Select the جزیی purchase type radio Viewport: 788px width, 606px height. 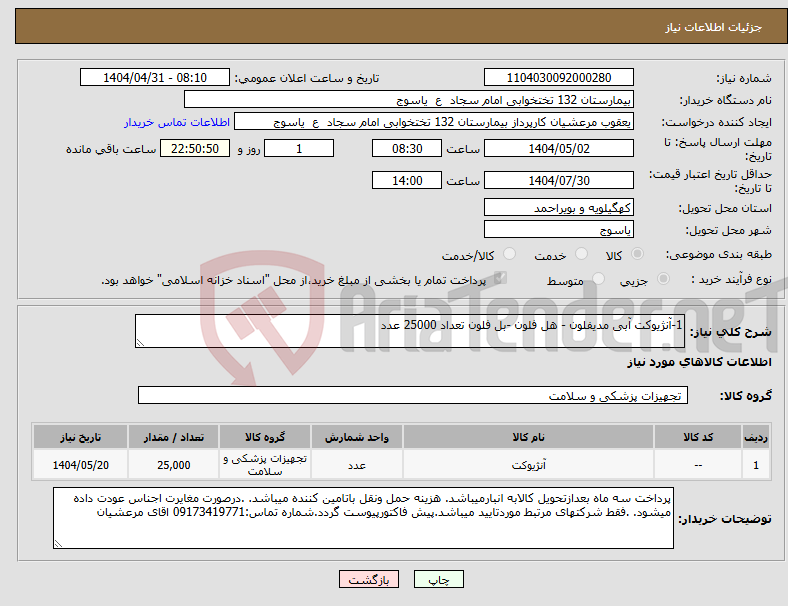(x=663, y=279)
